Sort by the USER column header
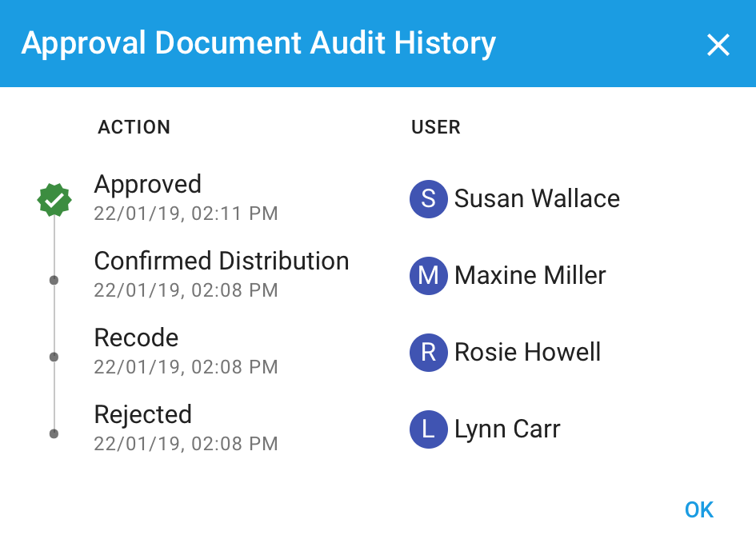This screenshot has width=756, height=547. click(x=434, y=126)
